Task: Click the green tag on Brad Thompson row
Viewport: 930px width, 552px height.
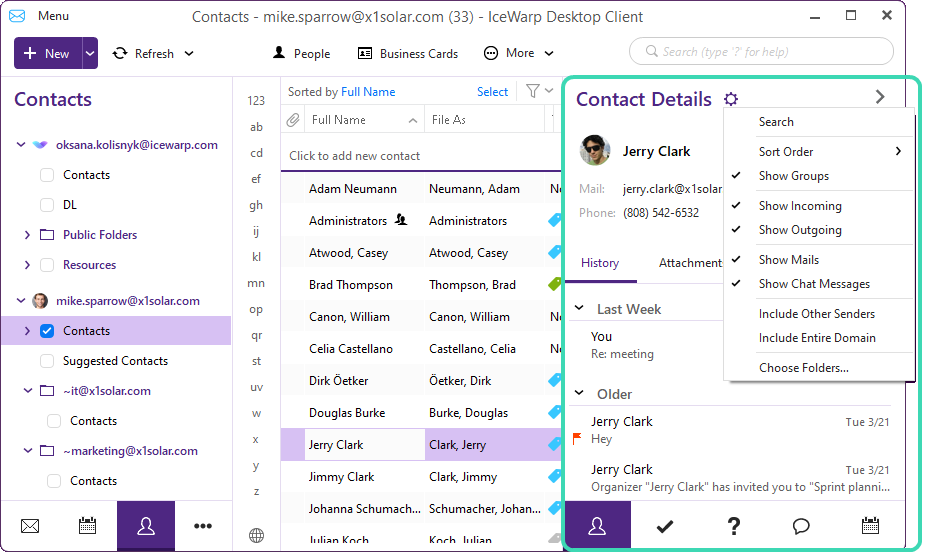Action: coord(555,284)
